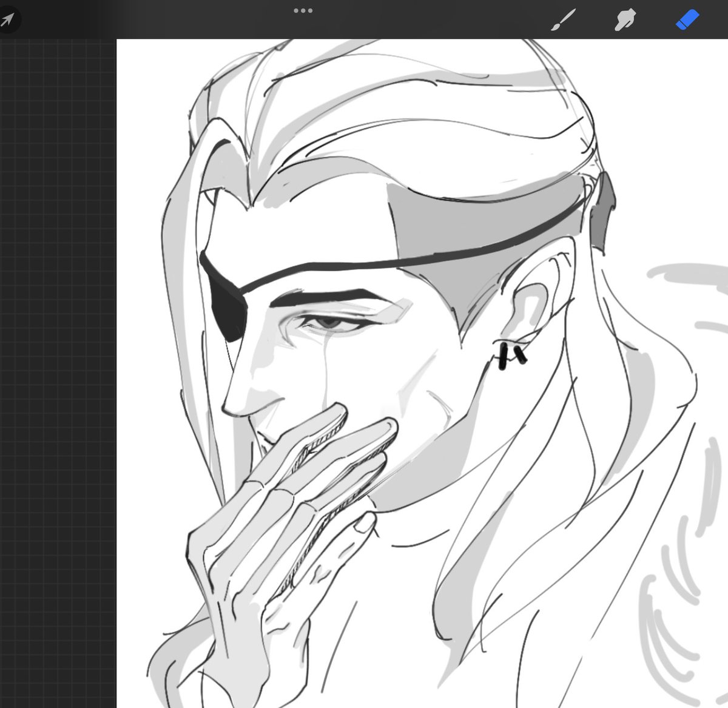The width and height of the screenshot is (728, 708).
Task: Select the Brush tool in the top bar
Action: coord(563,20)
